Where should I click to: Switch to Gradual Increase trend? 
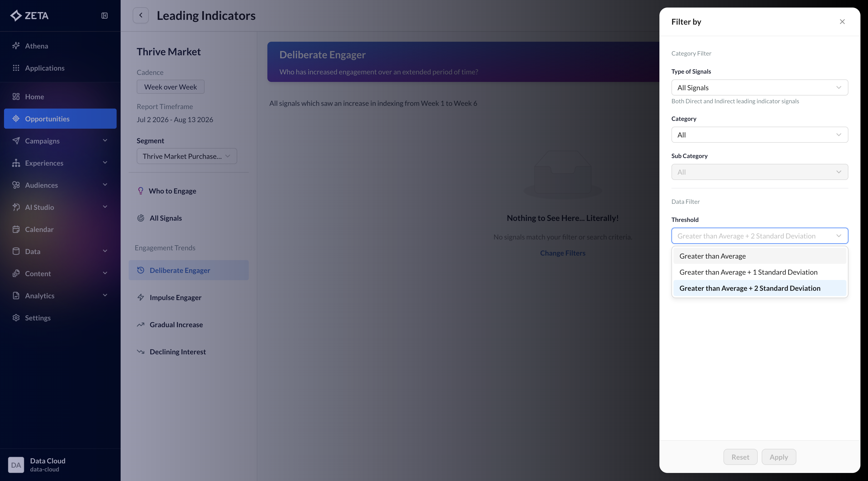pos(188,325)
